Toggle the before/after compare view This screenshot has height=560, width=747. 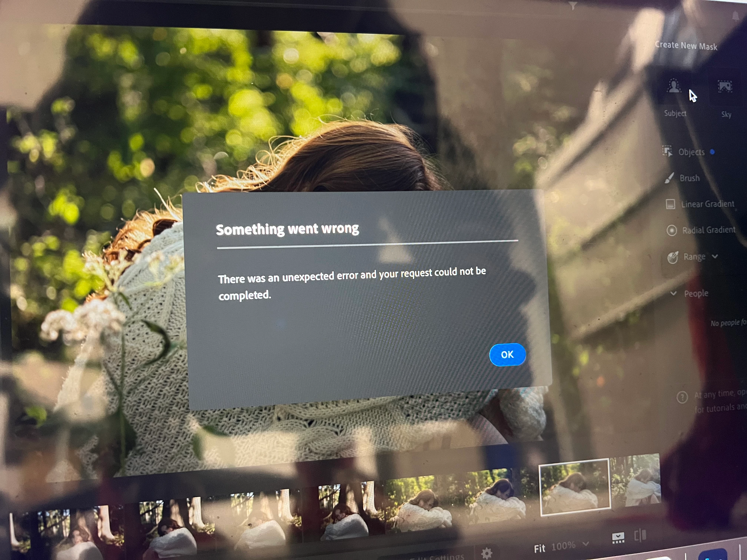(640, 535)
